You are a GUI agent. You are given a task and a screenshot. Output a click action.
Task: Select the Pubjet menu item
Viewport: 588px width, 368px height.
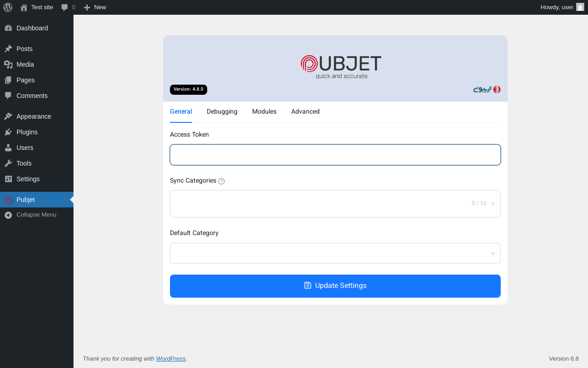point(37,200)
